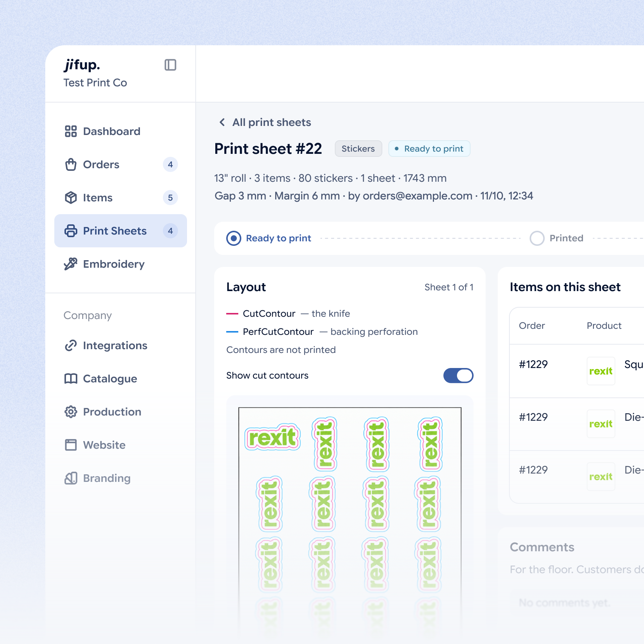
Task: Collapse the sidebar with the panel icon
Action: (x=170, y=65)
